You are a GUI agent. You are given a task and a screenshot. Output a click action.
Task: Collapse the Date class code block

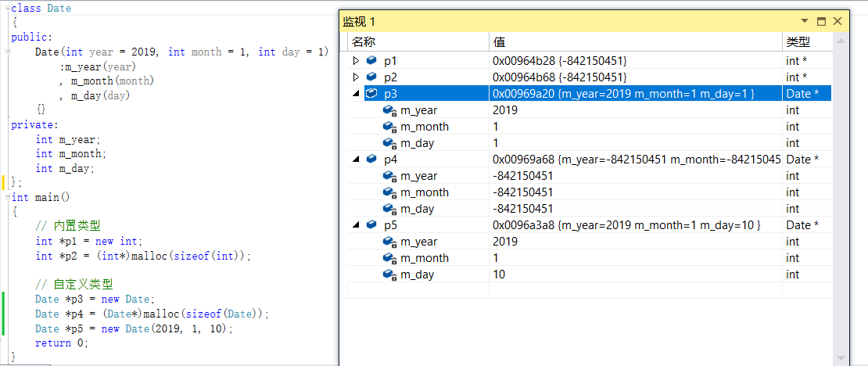[7, 9]
